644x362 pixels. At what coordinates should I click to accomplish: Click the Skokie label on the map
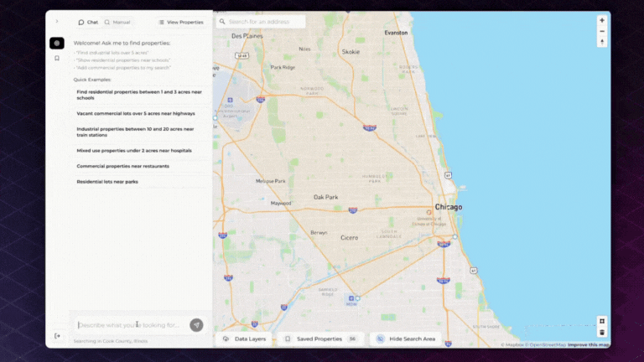(x=351, y=52)
